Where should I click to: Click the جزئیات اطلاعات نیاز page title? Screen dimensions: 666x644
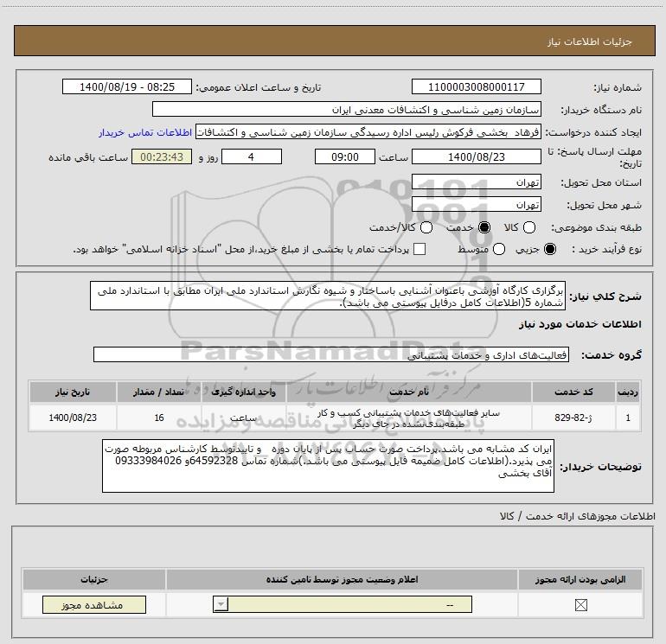pyautogui.click(x=590, y=41)
